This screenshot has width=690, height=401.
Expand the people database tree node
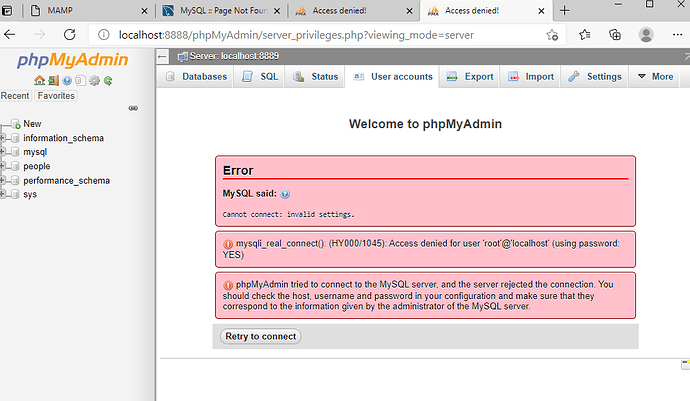[3, 166]
